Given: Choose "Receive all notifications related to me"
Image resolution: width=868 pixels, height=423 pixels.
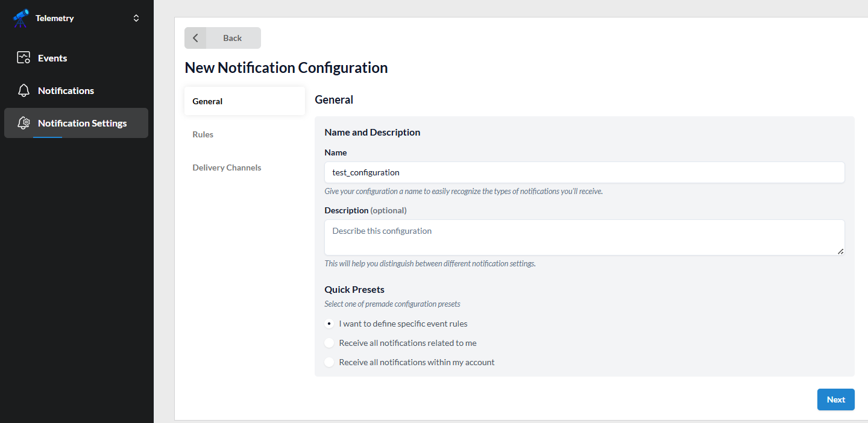Looking at the screenshot, I should (x=329, y=343).
